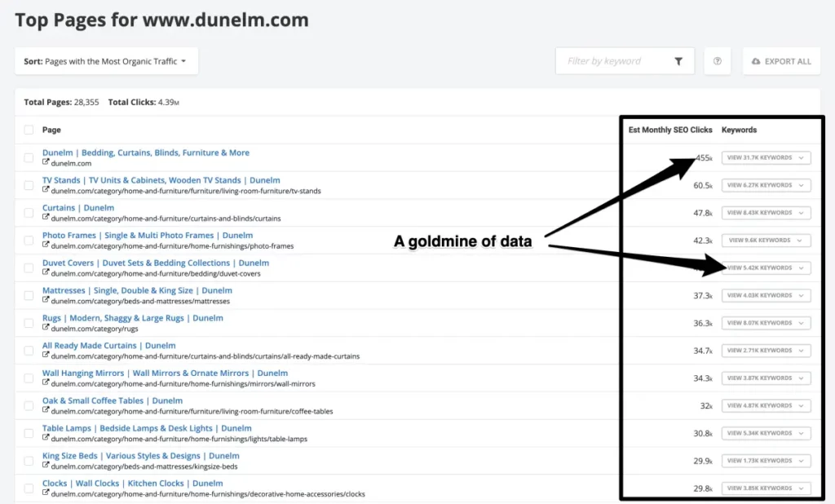Viewport: 835px width, 504px height.
Task: Open external link icon for mattresses URL
Action: (x=46, y=300)
